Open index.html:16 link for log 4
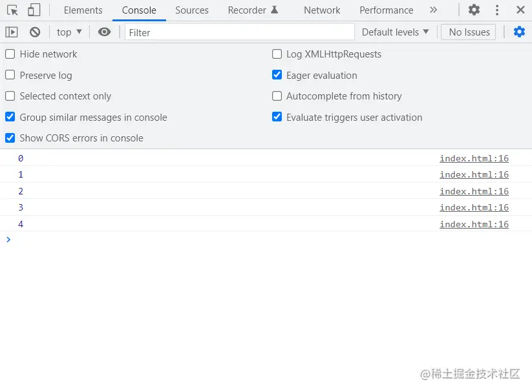This screenshot has height=392, width=532. click(474, 224)
